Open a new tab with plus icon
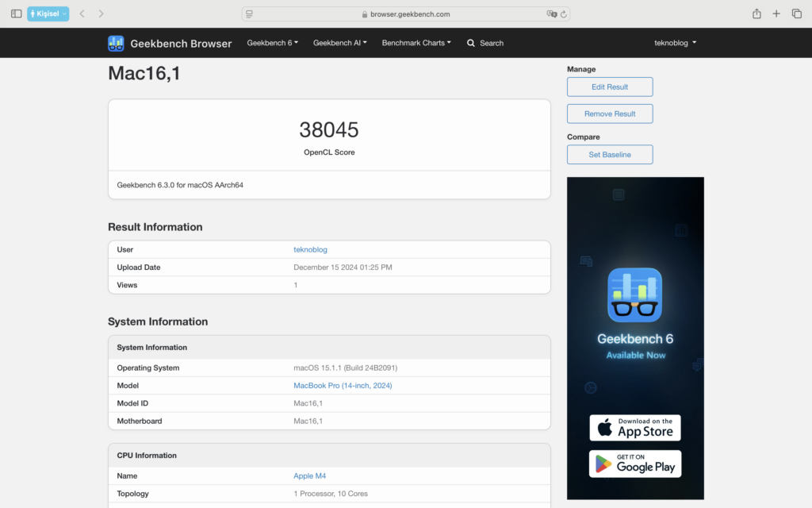The image size is (812, 508). pyautogui.click(x=776, y=13)
